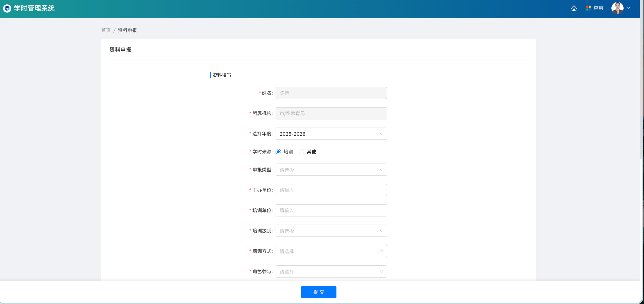Open the 选择年度 dropdown

tap(331, 134)
